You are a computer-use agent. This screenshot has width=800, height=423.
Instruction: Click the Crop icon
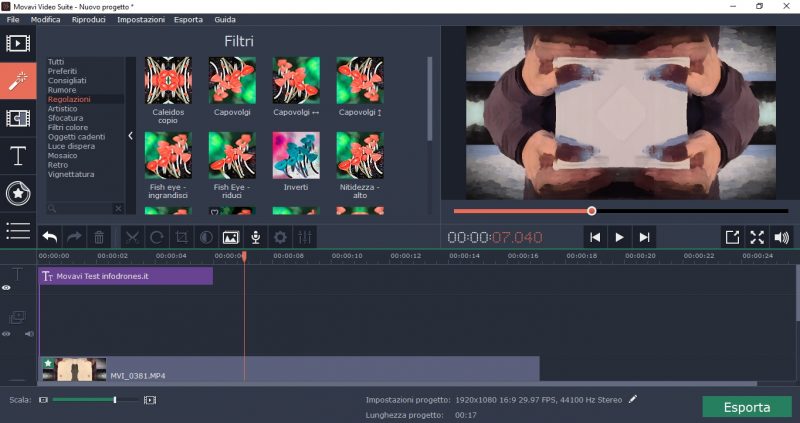(182, 237)
